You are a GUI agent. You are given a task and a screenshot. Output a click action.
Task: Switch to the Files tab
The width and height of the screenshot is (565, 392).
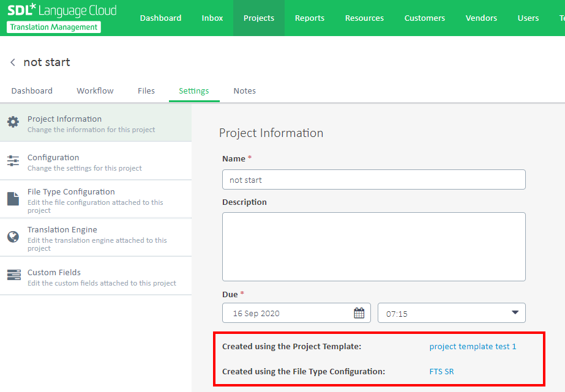(146, 91)
